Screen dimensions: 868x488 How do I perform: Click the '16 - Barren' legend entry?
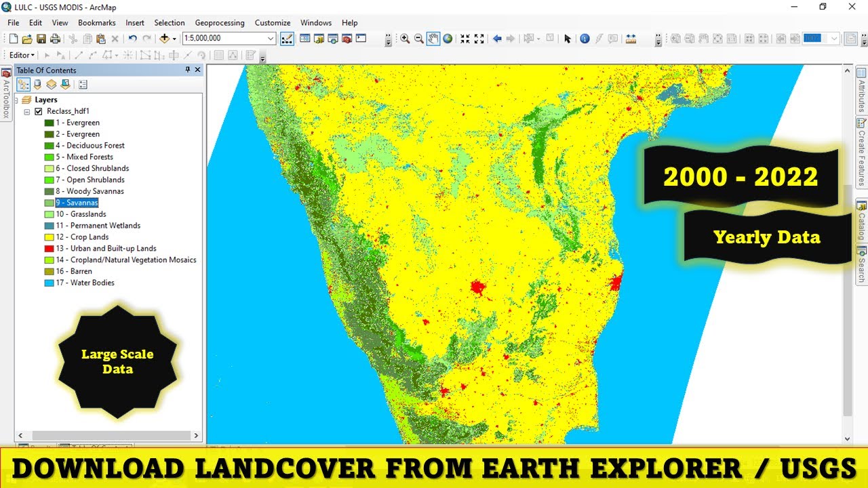74,271
